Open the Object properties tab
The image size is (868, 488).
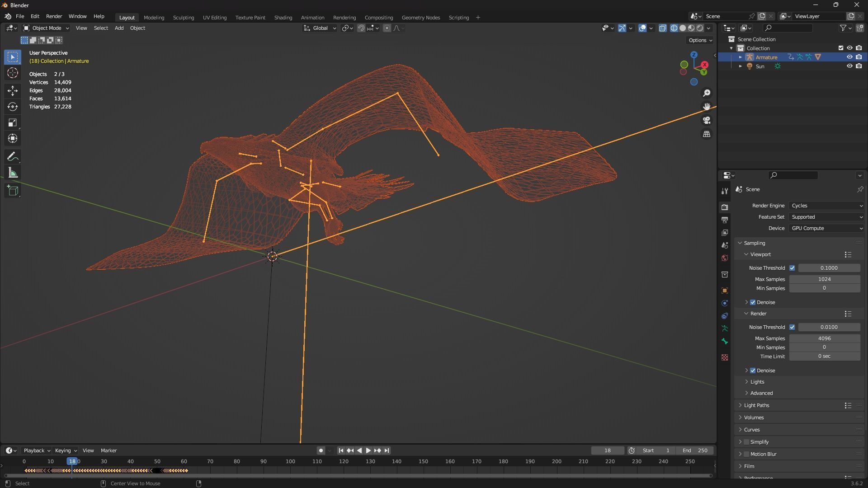[x=725, y=291]
